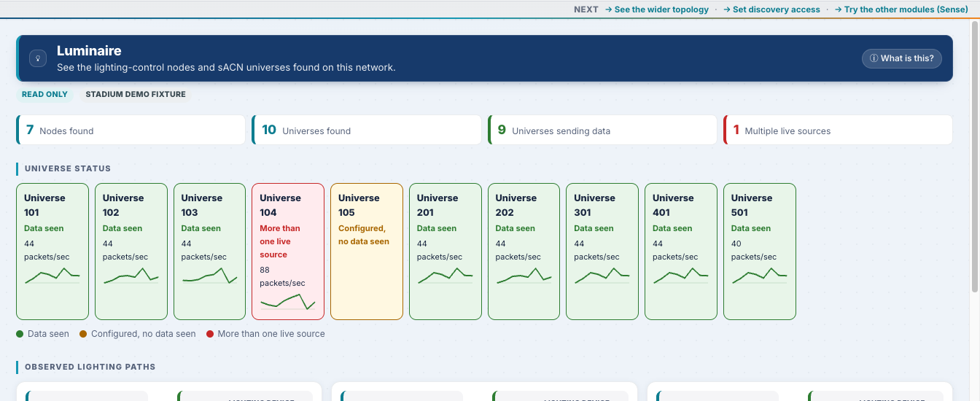The image size is (980, 401).
Task: Open the Set discovery access link
Action: coord(771,9)
